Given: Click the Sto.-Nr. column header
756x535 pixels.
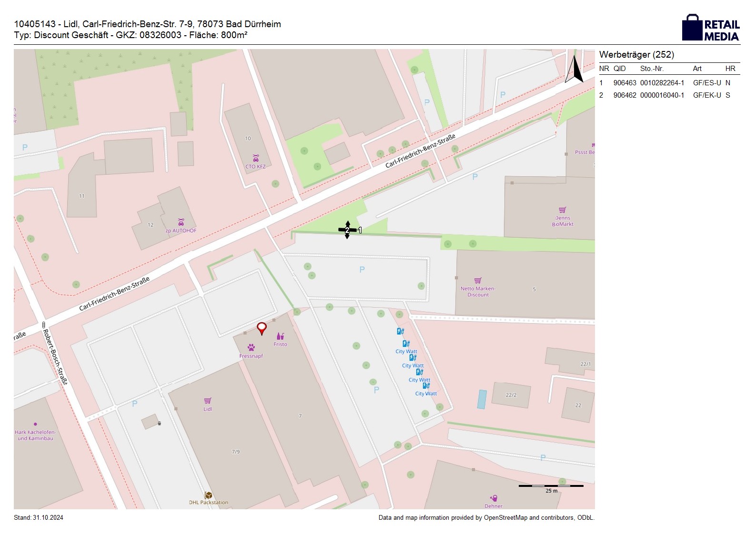Looking at the screenshot, I should click(652, 69).
